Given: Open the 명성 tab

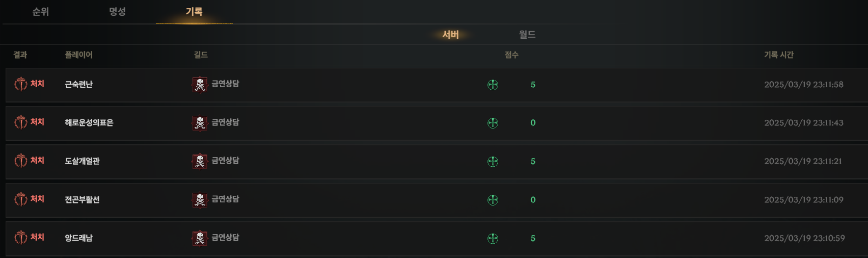Looking at the screenshot, I should coord(118,12).
